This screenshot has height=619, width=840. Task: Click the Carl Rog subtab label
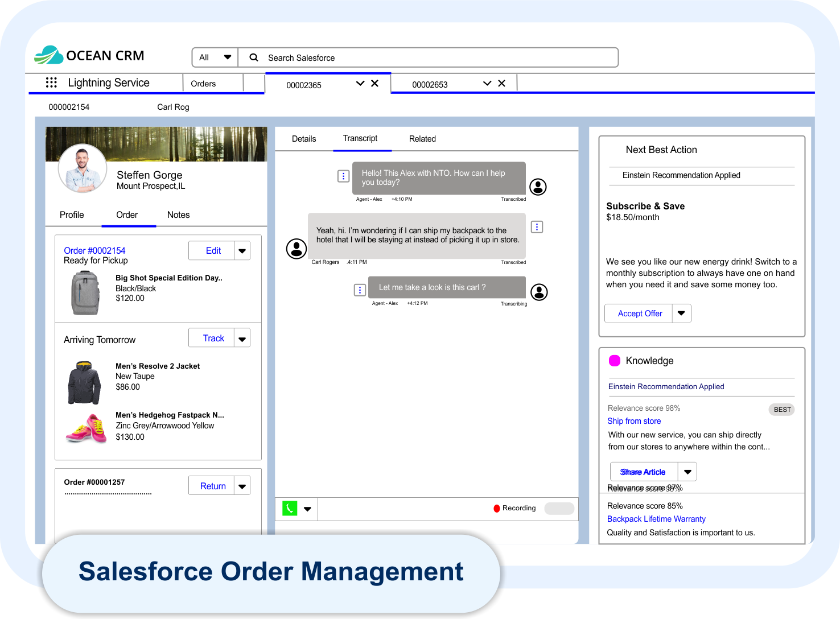(x=173, y=107)
